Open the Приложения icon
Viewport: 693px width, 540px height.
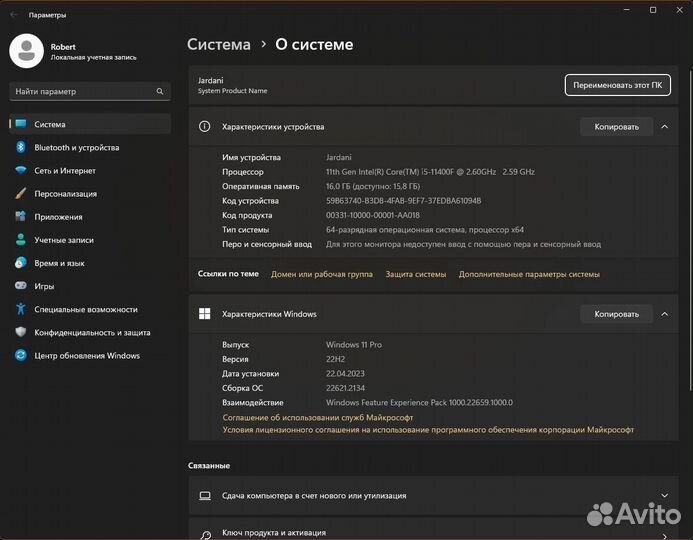tap(21, 216)
